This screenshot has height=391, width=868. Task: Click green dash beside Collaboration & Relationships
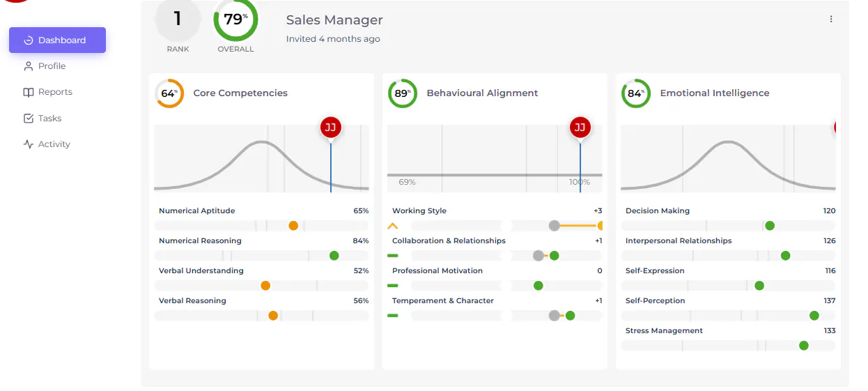point(392,256)
